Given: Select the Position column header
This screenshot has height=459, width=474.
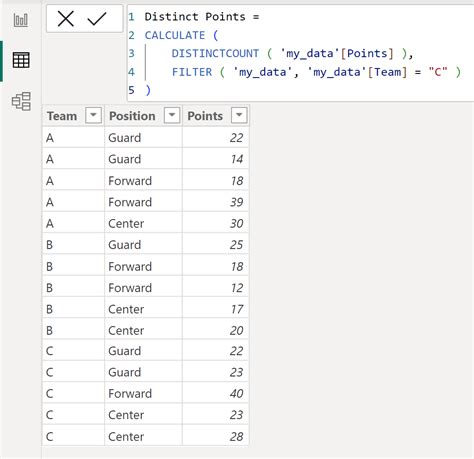Looking at the screenshot, I should coord(143,116).
